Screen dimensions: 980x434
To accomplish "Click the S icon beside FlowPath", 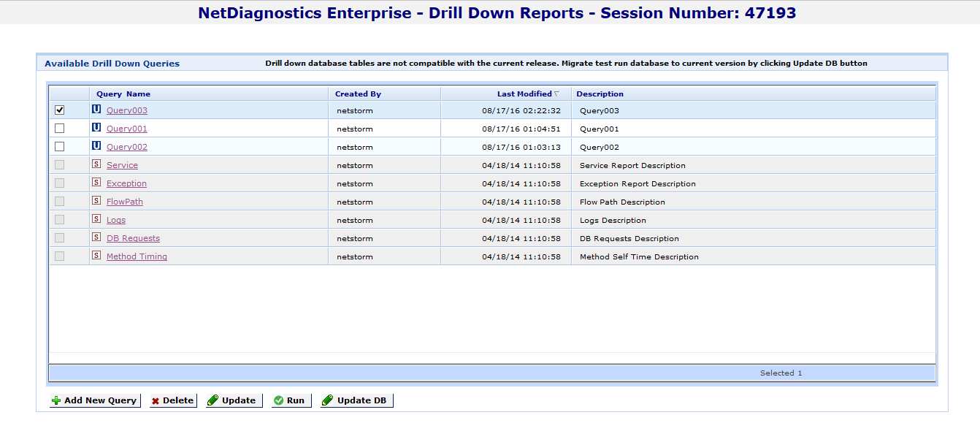I will pos(96,201).
